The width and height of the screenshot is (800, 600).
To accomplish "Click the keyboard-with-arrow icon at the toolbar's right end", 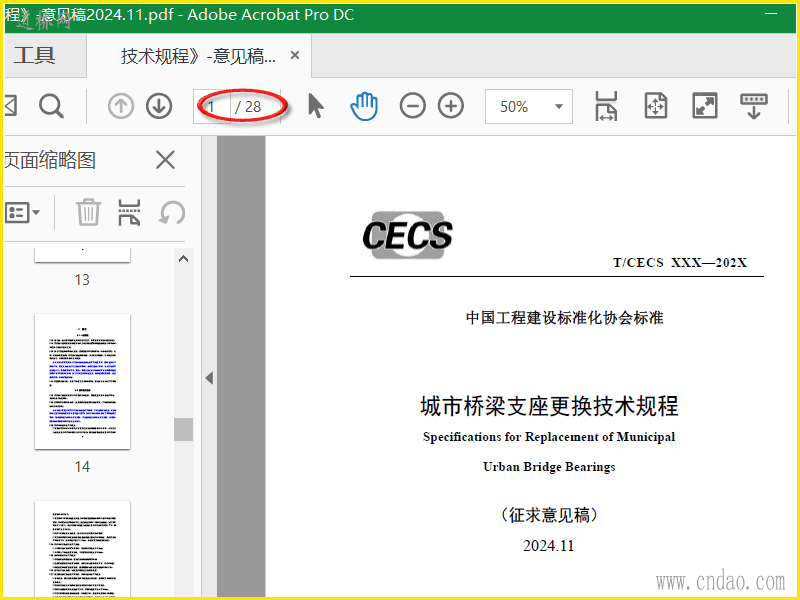I will 754,106.
